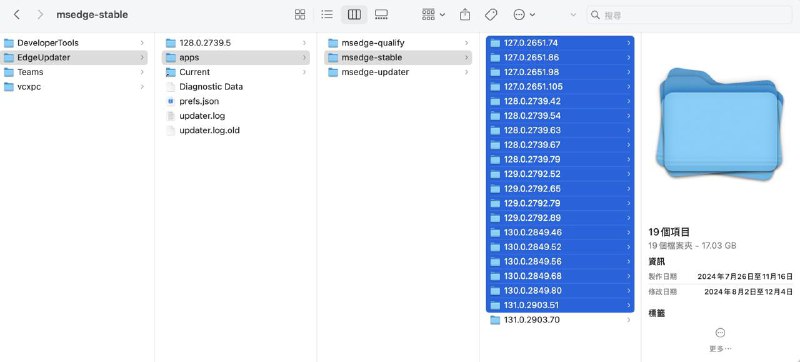Click the stacked folders preview thumbnail
The width and height of the screenshot is (800, 362).
pos(720,124)
